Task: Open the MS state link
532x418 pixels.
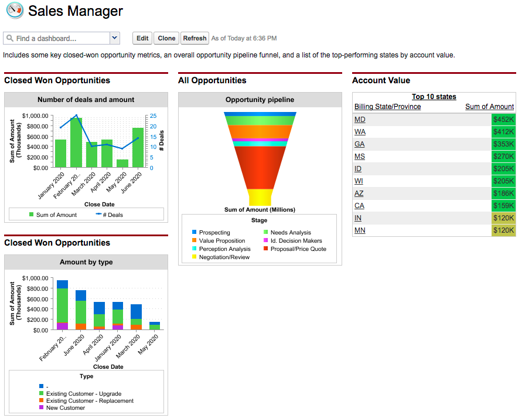Action: coord(360,157)
